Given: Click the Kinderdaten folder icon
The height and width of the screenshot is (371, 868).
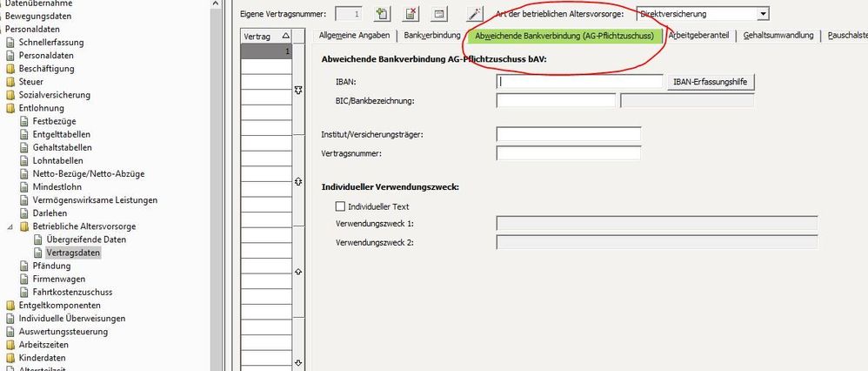Looking at the screenshot, I should tap(10, 358).
